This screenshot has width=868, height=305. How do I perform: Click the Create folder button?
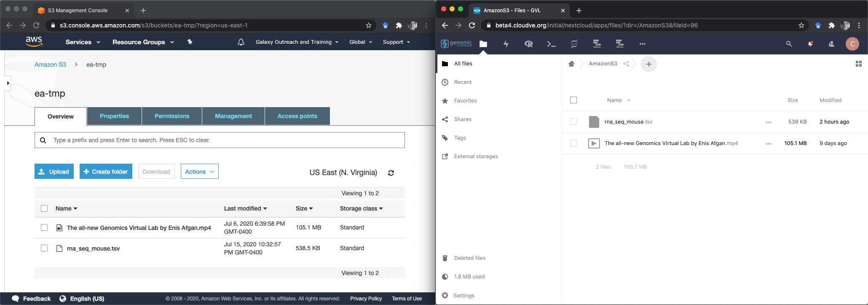pyautogui.click(x=106, y=171)
